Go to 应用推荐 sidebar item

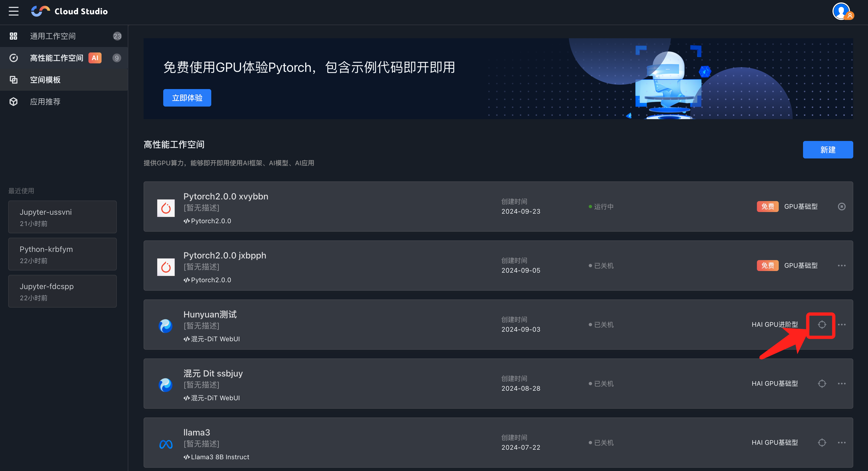[x=45, y=102]
